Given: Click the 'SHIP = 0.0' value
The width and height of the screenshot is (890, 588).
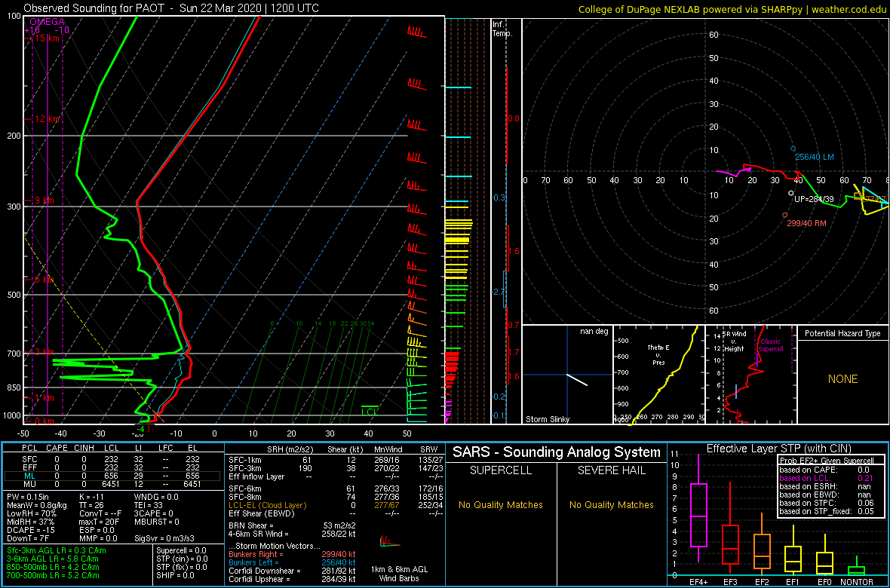Looking at the screenshot, I should coord(176,575).
